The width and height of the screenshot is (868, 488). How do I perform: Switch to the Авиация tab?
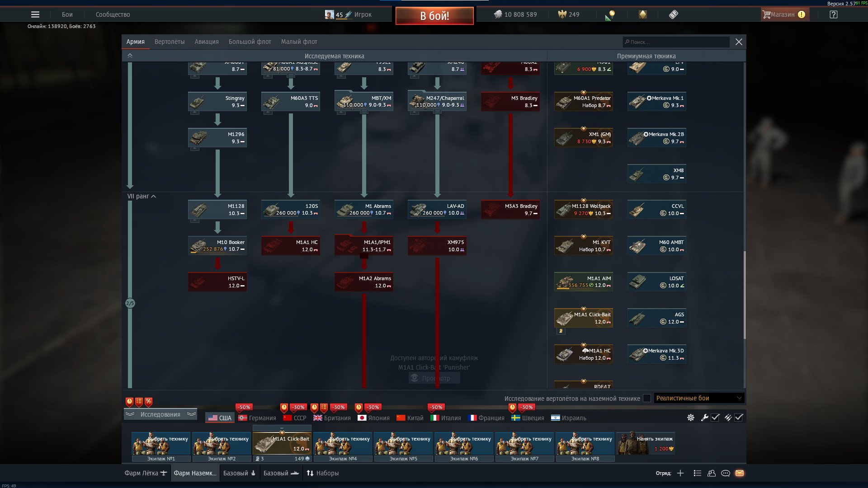[x=207, y=42]
